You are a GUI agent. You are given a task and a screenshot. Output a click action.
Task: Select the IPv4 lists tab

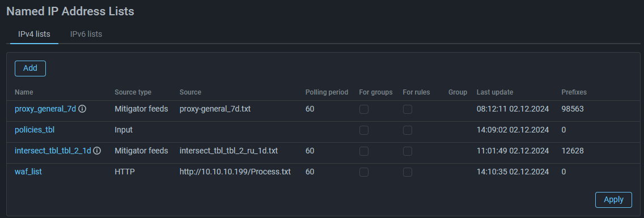click(34, 34)
